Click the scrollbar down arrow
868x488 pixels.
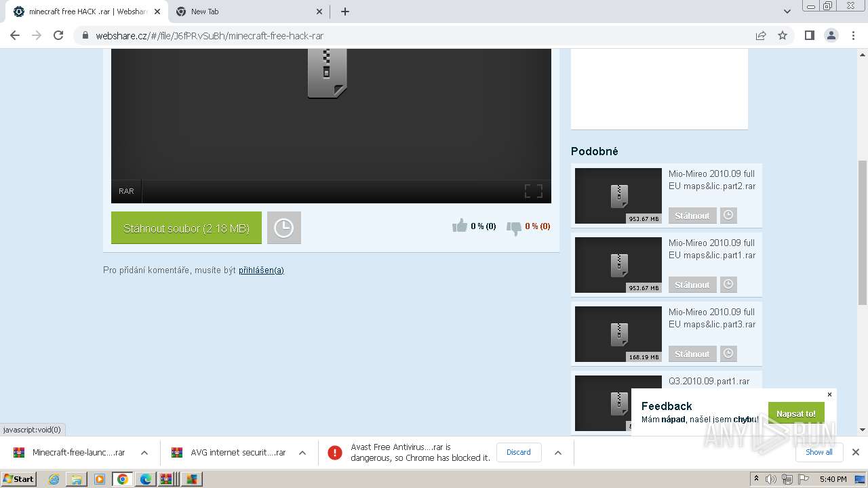(863, 430)
